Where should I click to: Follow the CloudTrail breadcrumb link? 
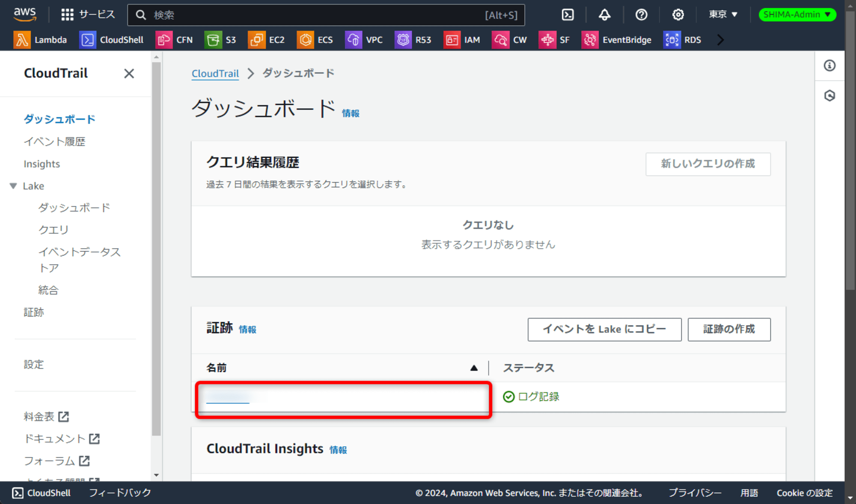point(215,74)
